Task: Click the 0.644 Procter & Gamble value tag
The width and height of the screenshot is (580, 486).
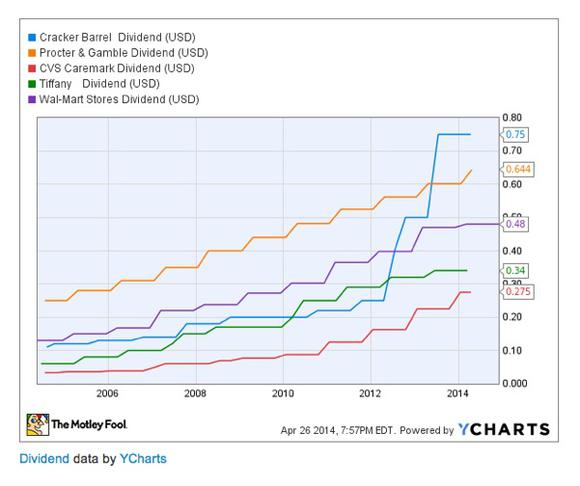Action: [517, 169]
